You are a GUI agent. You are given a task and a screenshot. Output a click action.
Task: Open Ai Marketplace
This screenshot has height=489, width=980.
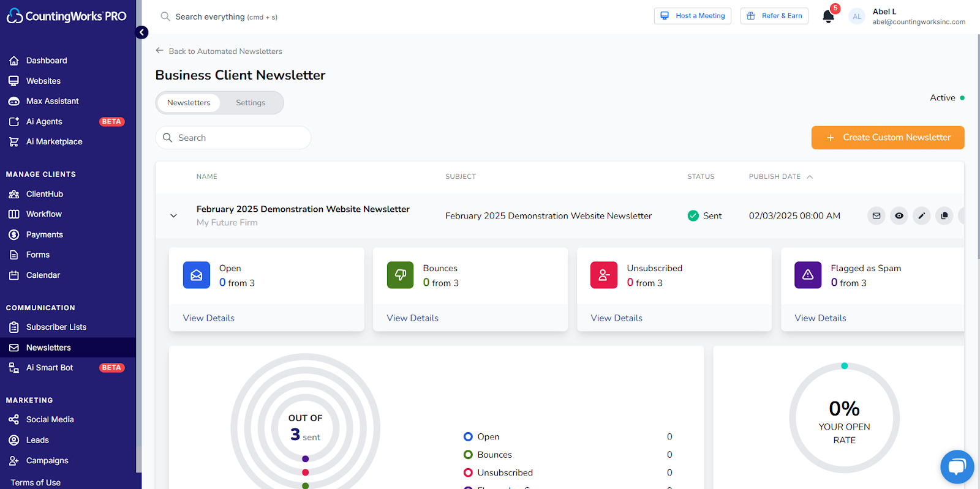pyautogui.click(x=54, y=141)
